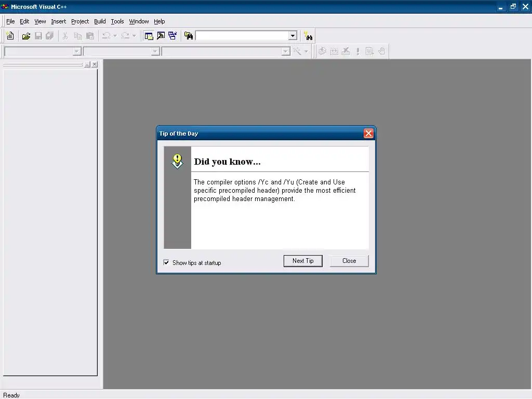The height and width of the screenshot is (399, 532).
Task: Click the Build icon in build toolbar
Action: click(334, 51)
